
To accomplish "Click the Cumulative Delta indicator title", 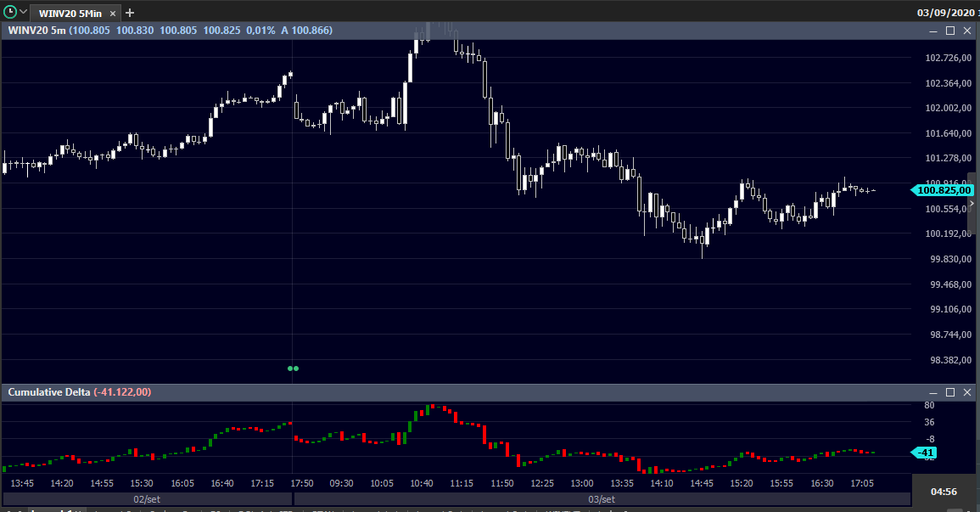I will click(x=48, y=392).
